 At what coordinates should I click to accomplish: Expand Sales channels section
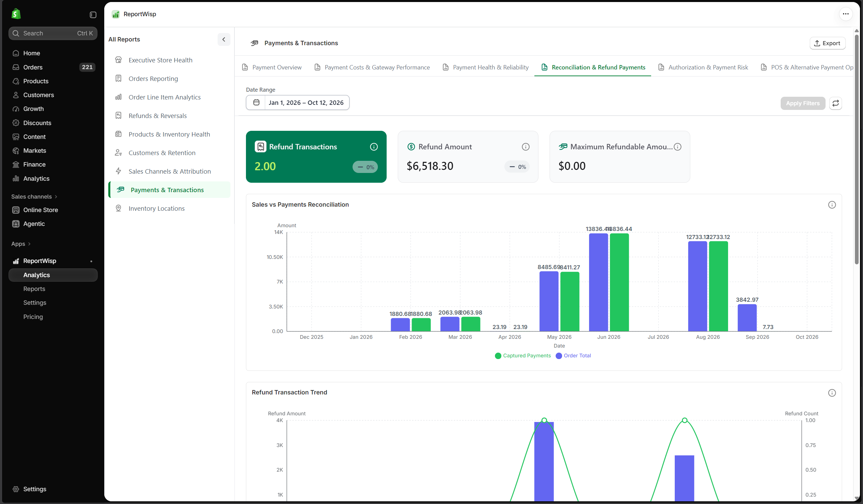(34, 197)
